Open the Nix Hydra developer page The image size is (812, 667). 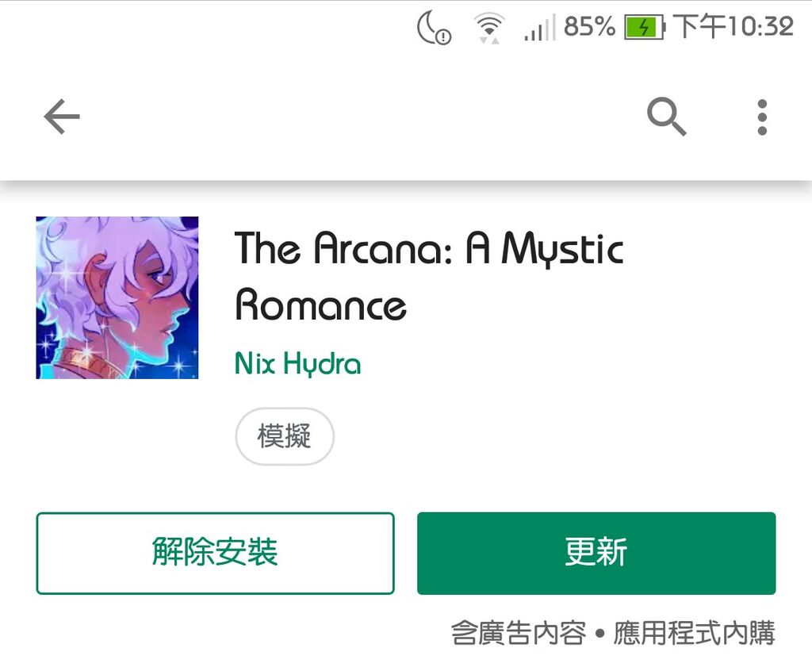[x=298, y=363]
